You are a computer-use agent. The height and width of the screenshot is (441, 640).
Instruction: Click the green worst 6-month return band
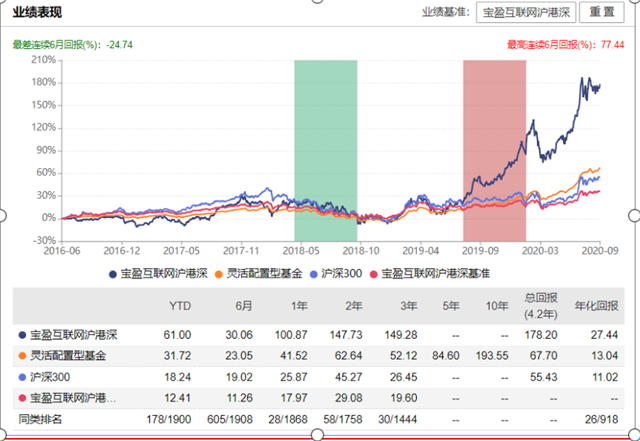coord(326,151)
